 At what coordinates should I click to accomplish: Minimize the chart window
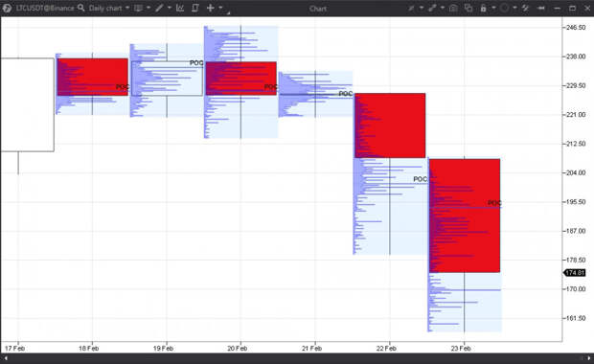pos(557,9)
